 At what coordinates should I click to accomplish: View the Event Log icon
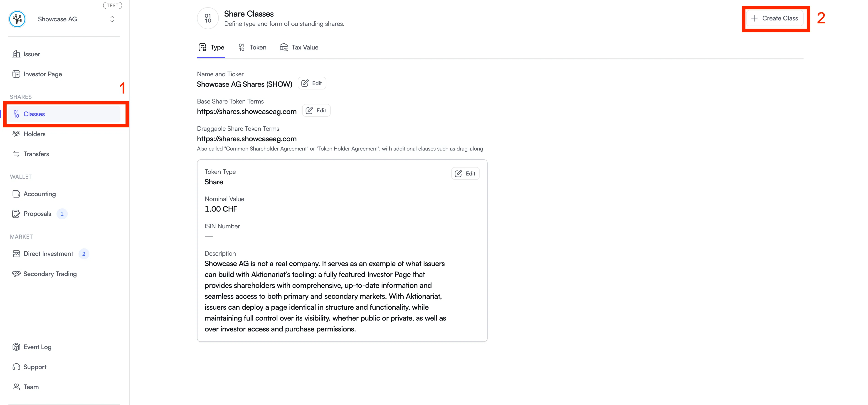(16, 347)
